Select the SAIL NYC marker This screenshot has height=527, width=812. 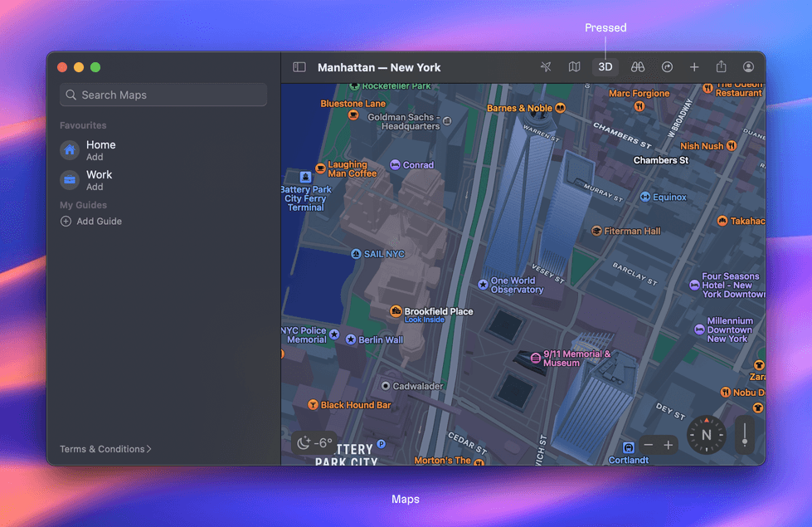coord(356,254)
